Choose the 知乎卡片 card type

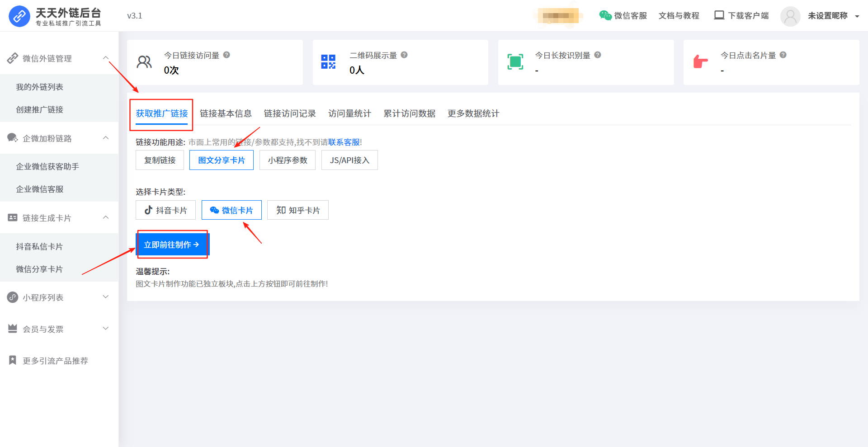(297, 210)
